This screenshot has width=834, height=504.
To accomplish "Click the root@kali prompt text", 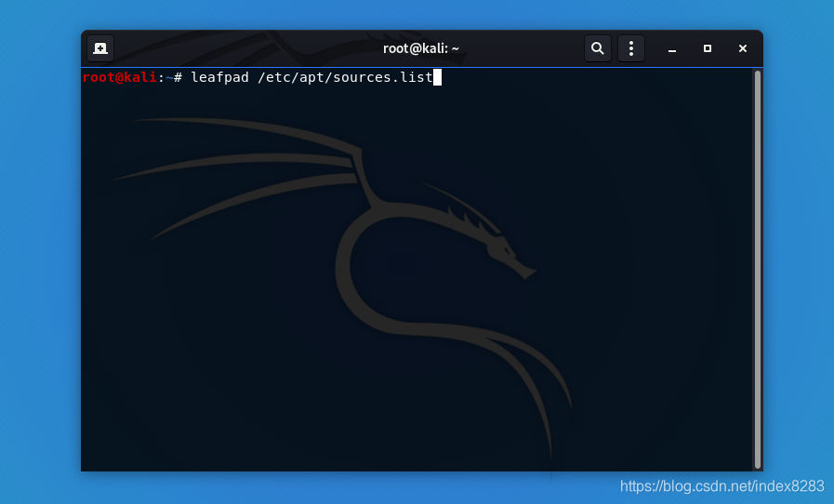I will 120,77.
